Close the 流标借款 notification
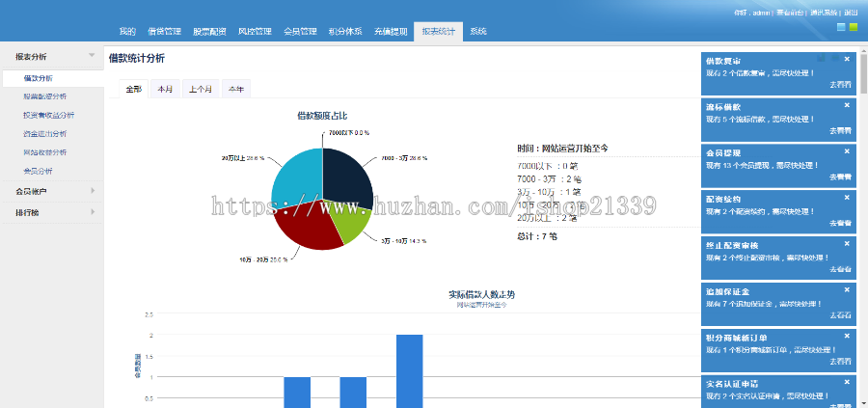 (847, 105)
